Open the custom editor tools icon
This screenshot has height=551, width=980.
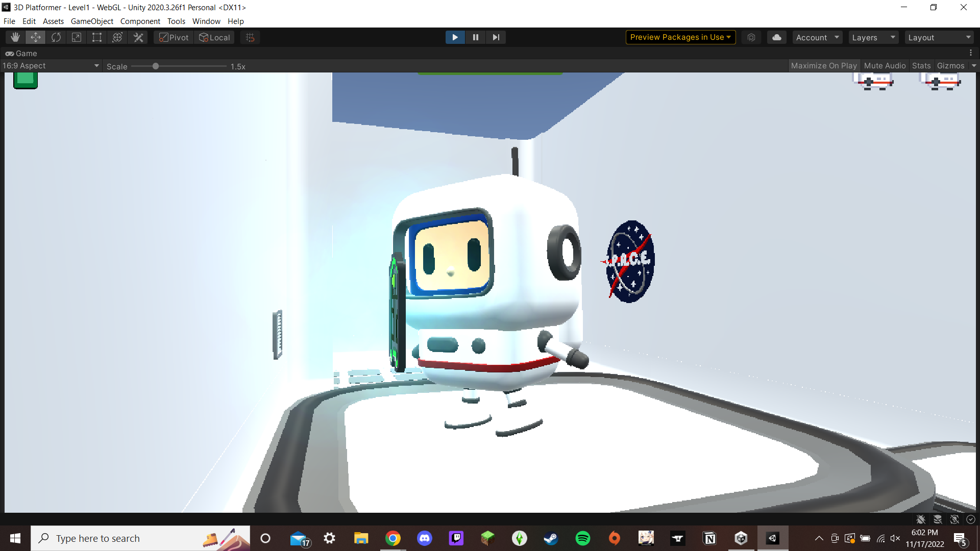click(x=138, y=37)
